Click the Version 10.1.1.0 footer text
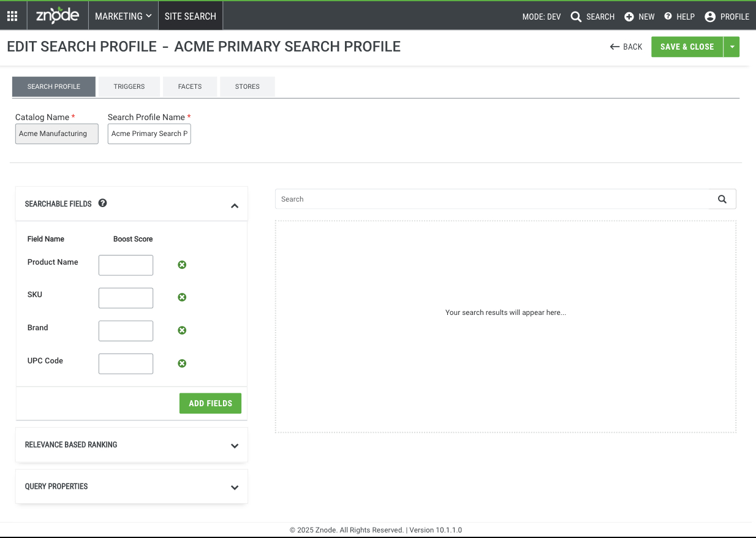 click(x=434, y=530)
